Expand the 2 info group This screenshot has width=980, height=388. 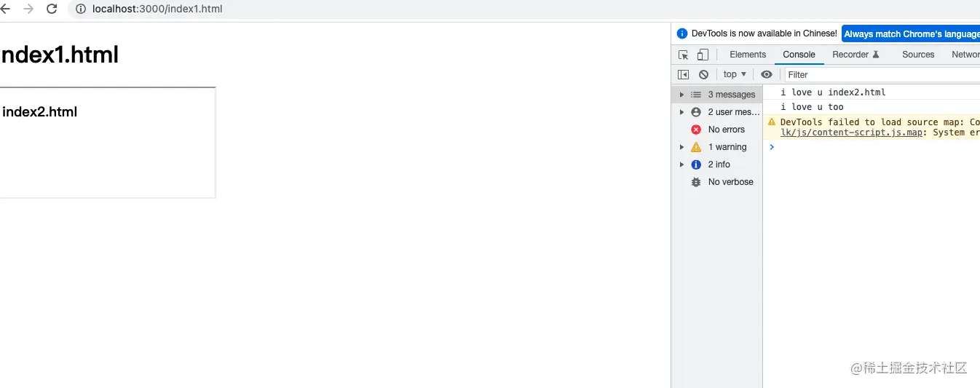pos(681,165)
